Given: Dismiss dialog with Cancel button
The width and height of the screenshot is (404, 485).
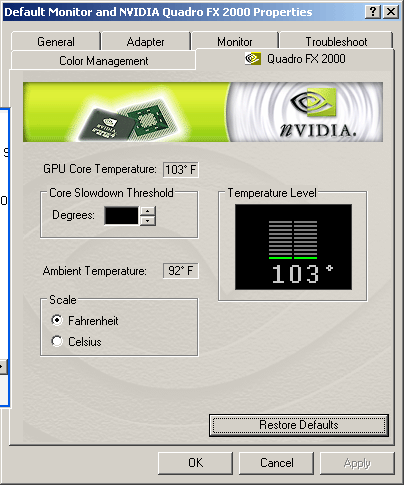Looking at the screenshot, I should point(277,463).
